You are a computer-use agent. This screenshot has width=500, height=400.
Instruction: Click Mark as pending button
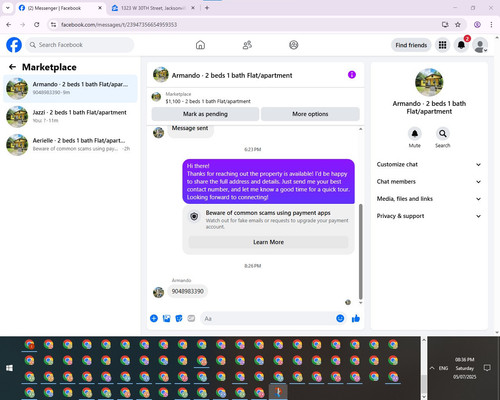205,114
